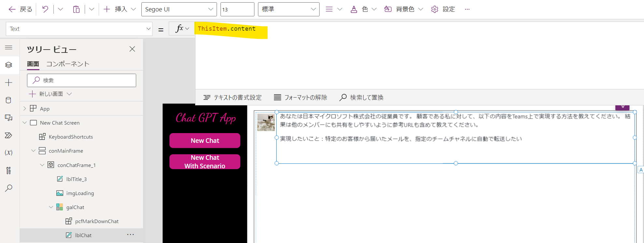Click the 検索 search box in tree view

pyautogui.click(x=81, y=80)
